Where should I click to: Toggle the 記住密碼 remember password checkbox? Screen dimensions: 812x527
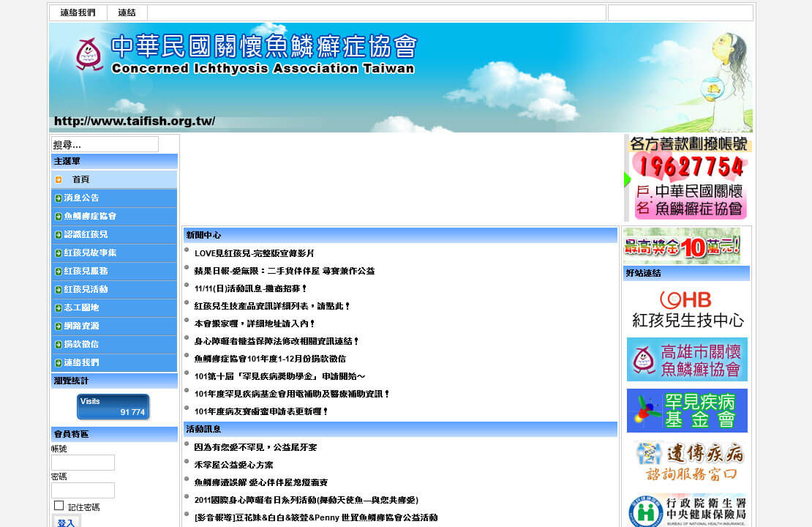tap(59, 506)
